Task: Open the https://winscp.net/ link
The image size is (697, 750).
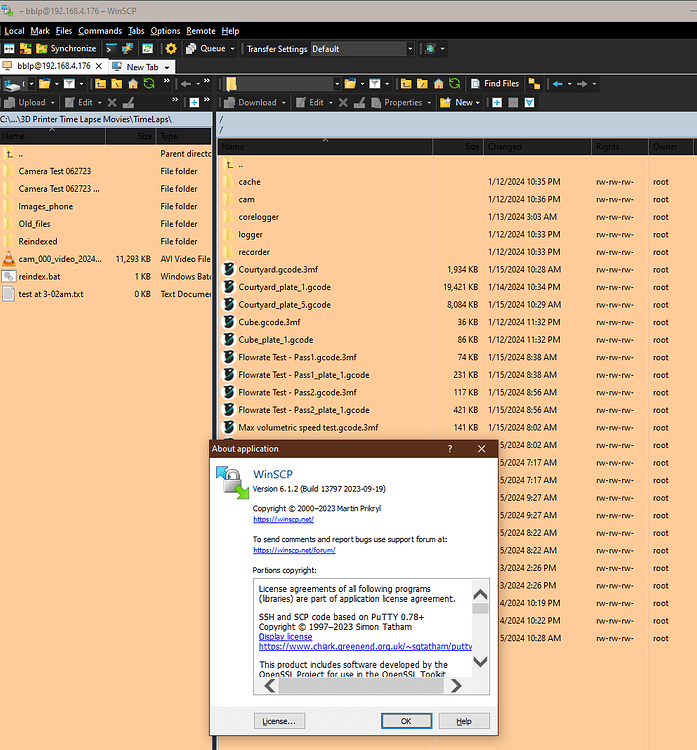Action: 283,519
